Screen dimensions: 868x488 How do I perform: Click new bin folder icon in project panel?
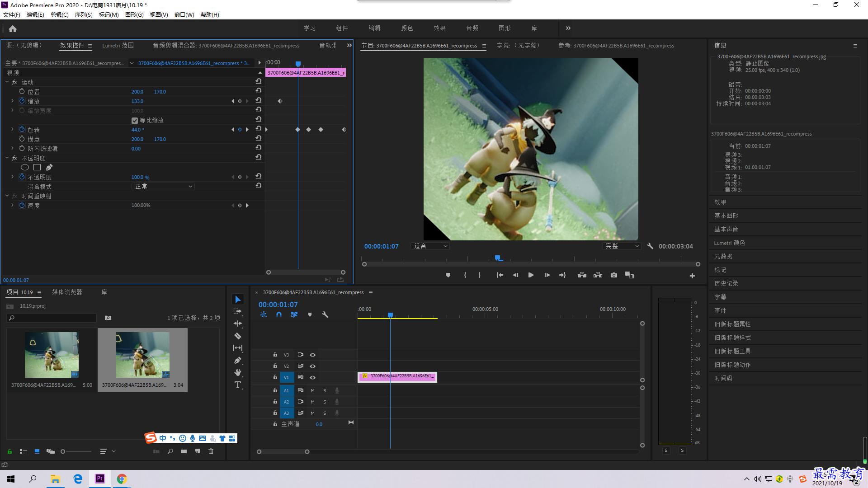pos(184,451)
